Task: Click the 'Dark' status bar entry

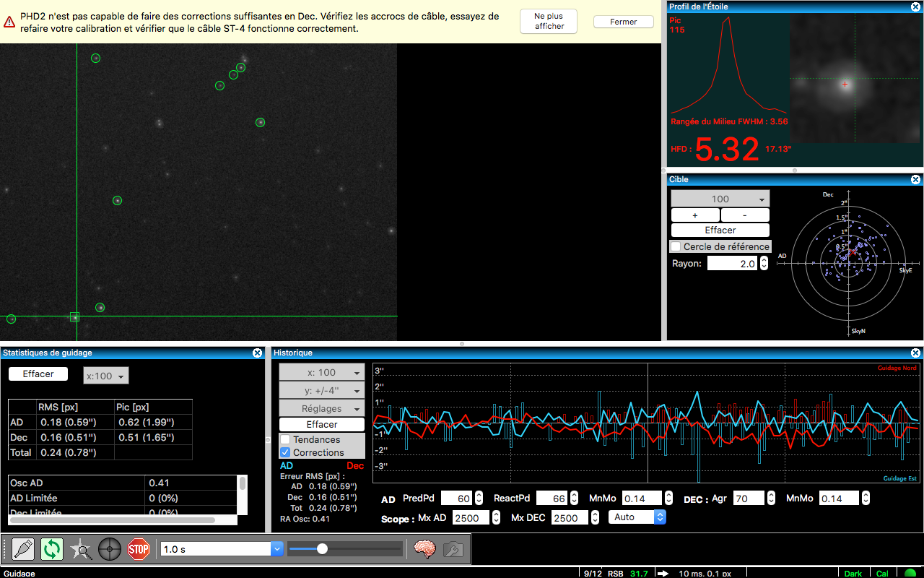Action: click(853, 574)
